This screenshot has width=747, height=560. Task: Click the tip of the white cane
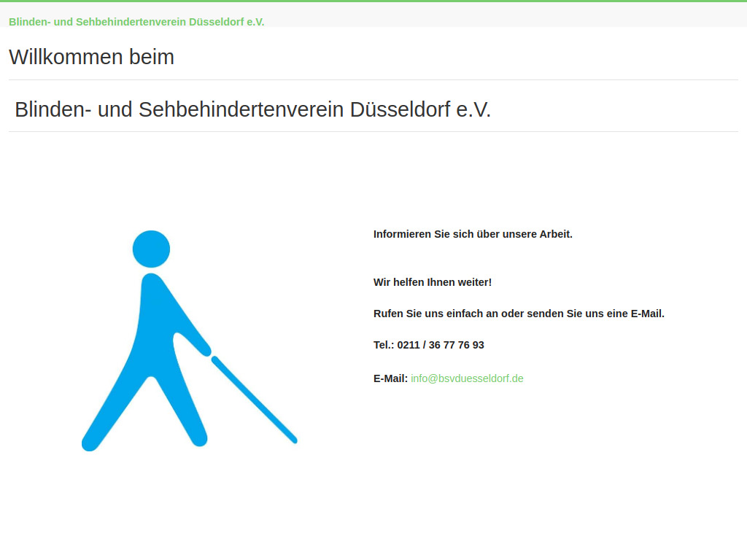tap(294, 440)
